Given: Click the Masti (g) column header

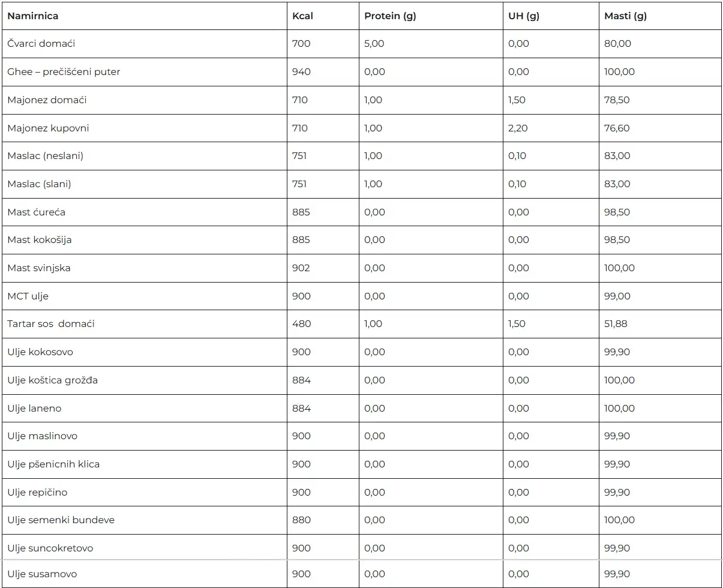Looking at the screenshot, I should pos(625,16).
